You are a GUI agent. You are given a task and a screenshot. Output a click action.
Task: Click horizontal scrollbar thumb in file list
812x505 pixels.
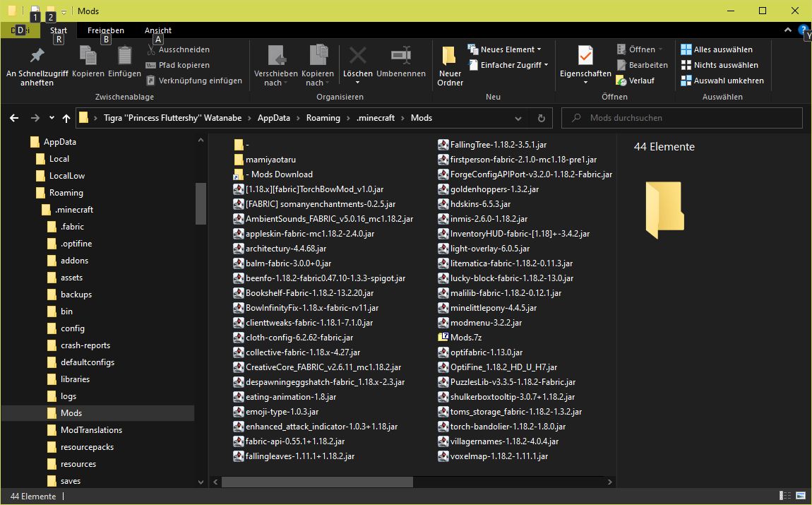point(317,482)
